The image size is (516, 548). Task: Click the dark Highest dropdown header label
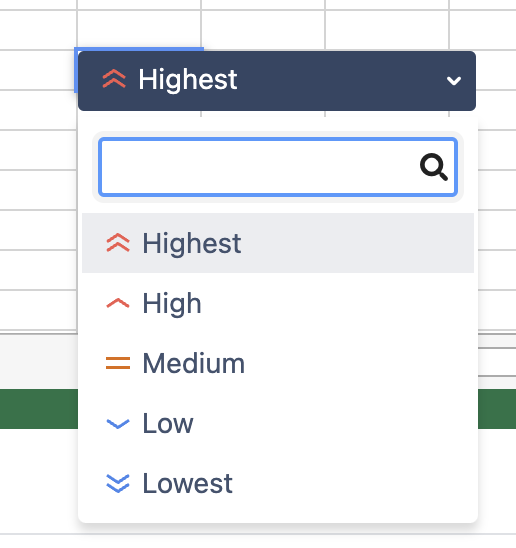coord(188,80)
